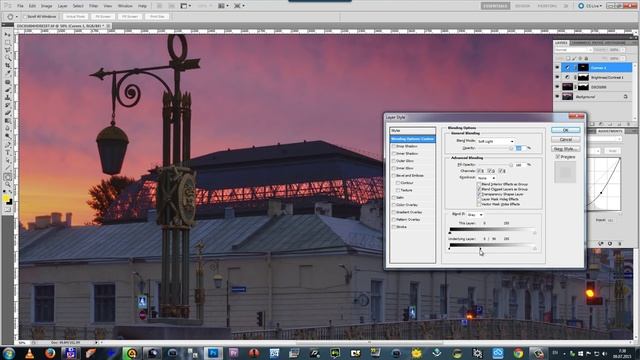This screenshot has height=360, width=640.
Task: Click the yellow foreground color swatch
Action: 6,198
